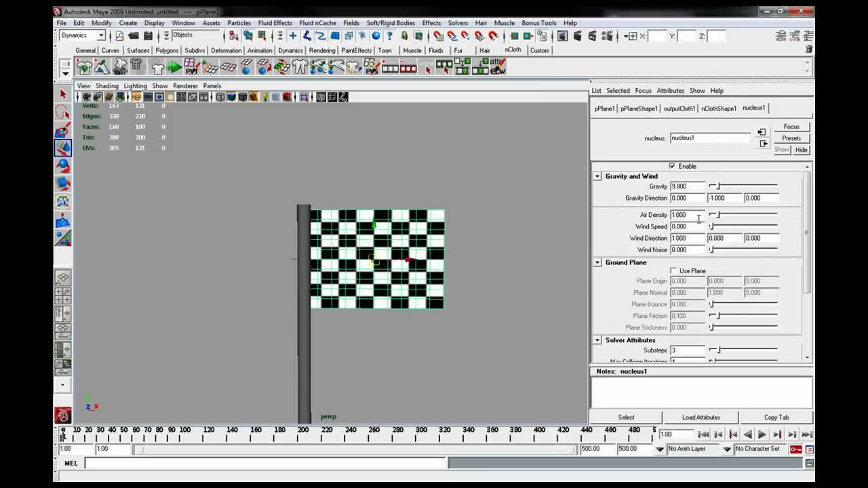Viewport: 868px width, 488px height.
Task: Click the question mark help icon in status line
Action: (390, 36)
